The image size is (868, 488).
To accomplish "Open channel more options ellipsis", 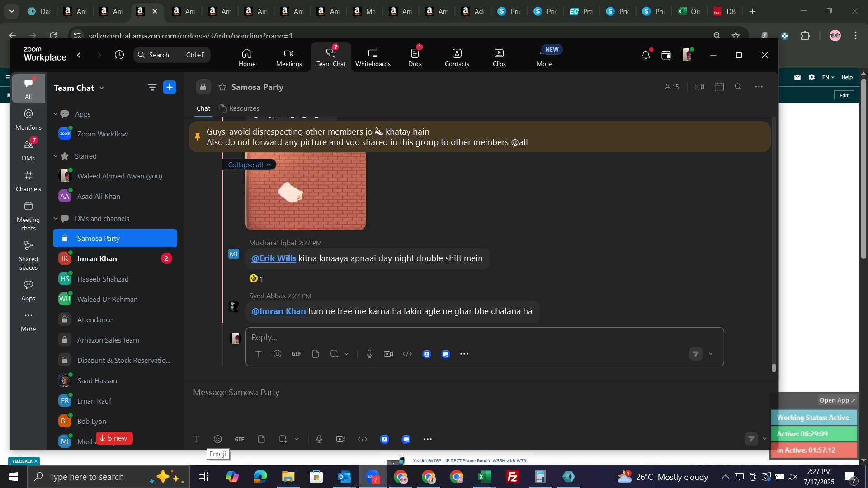I will (759, 87).
